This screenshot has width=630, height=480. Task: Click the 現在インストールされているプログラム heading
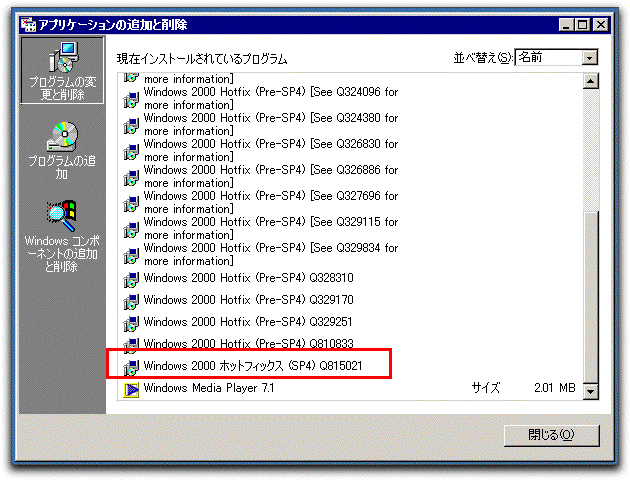click(202, 59)
